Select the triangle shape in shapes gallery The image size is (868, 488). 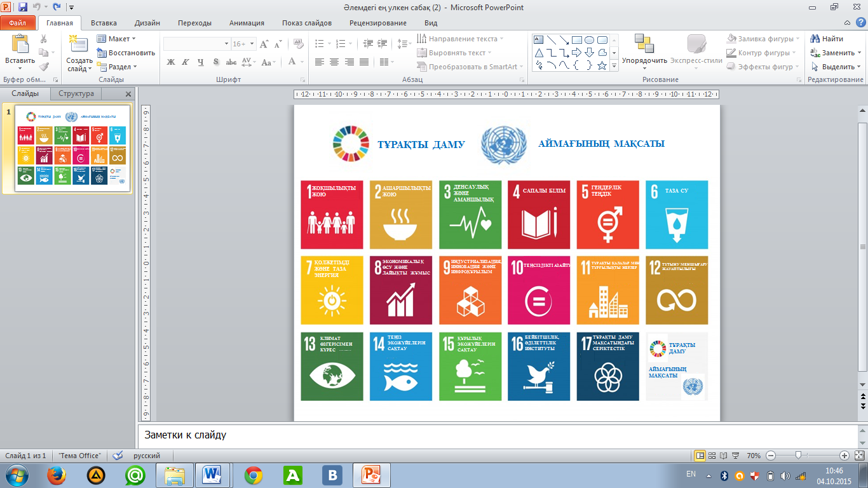point(539,53)
